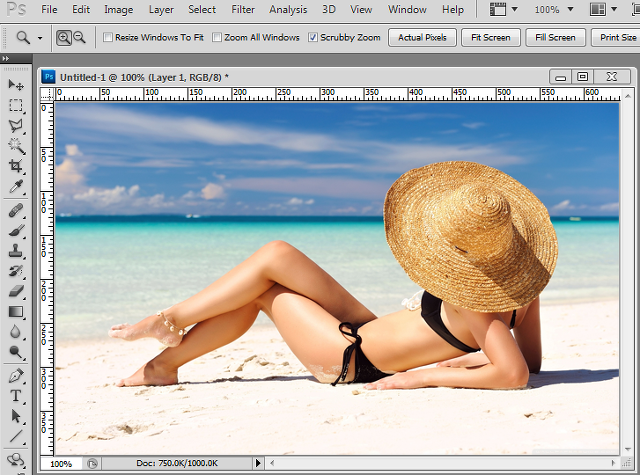Enable Zoom All Windows checkbox
Screen dimensions: 640x475
pos(217,38)
